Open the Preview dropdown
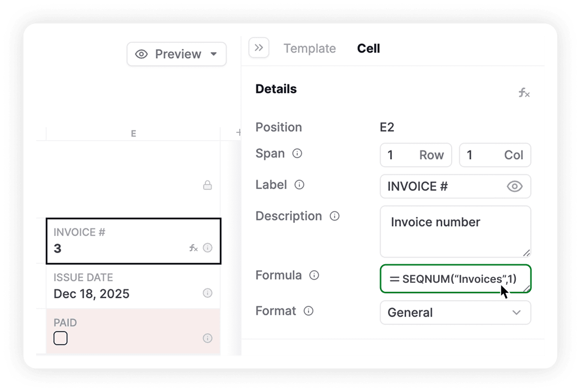Screen dimensions: 581x392 point(176,54)
